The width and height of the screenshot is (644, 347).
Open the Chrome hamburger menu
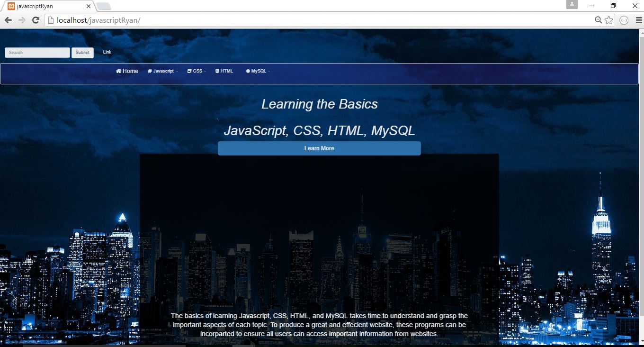click(638, 20)
